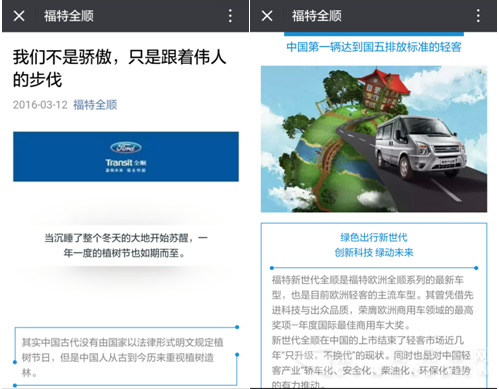Tap paragraph starting 新世代全顺在中国的上市
Image resolution: width=499 pixels, height=389 pixels.
point(371,362)
